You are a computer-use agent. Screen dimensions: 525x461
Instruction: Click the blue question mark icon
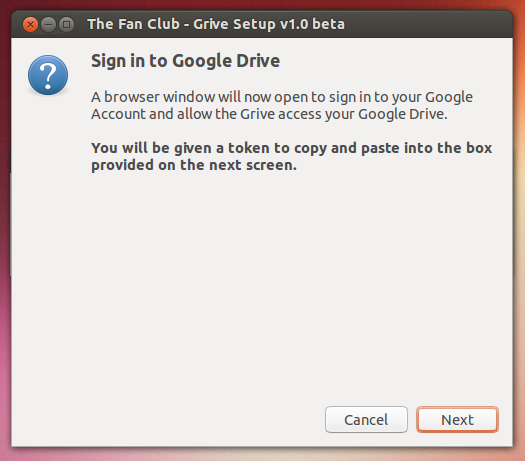point(48,75)
